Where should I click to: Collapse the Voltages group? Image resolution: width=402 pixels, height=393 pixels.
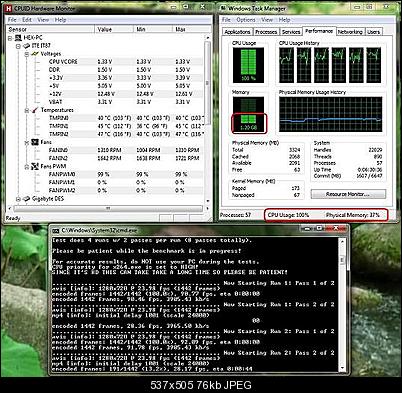[27, 54]
